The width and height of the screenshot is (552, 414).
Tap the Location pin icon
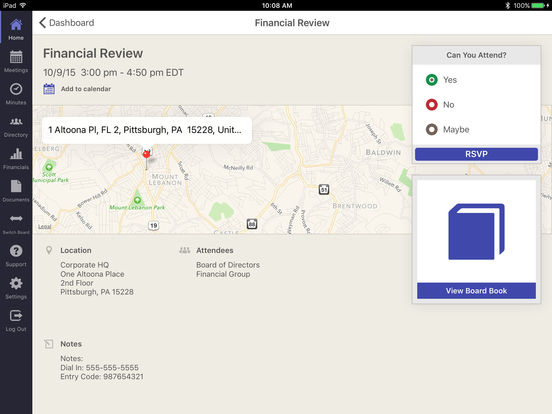(x=49, y=250)
